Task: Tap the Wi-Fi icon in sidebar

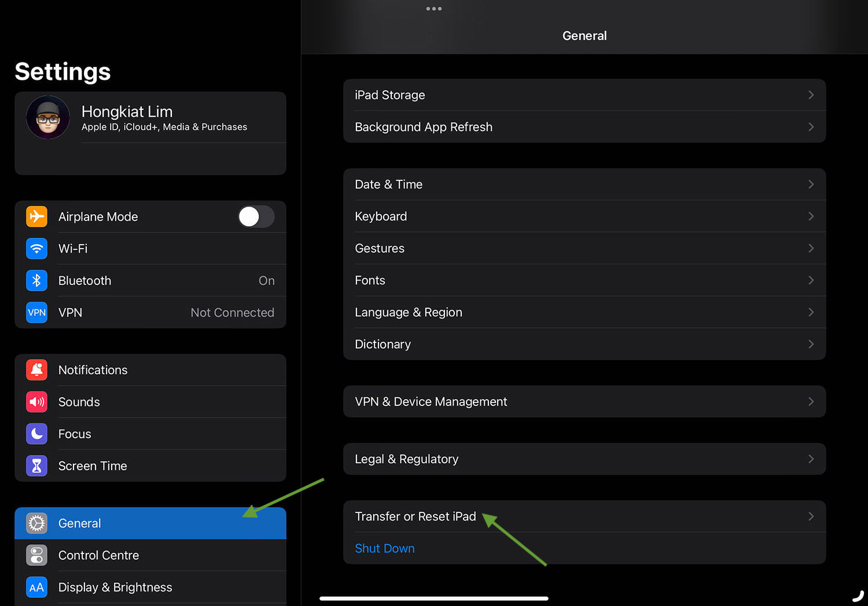Action: 36,249
